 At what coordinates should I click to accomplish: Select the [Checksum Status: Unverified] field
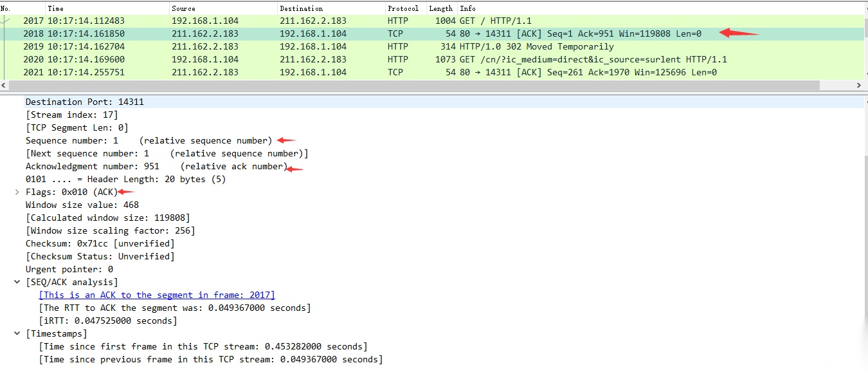tap(100, 256)
